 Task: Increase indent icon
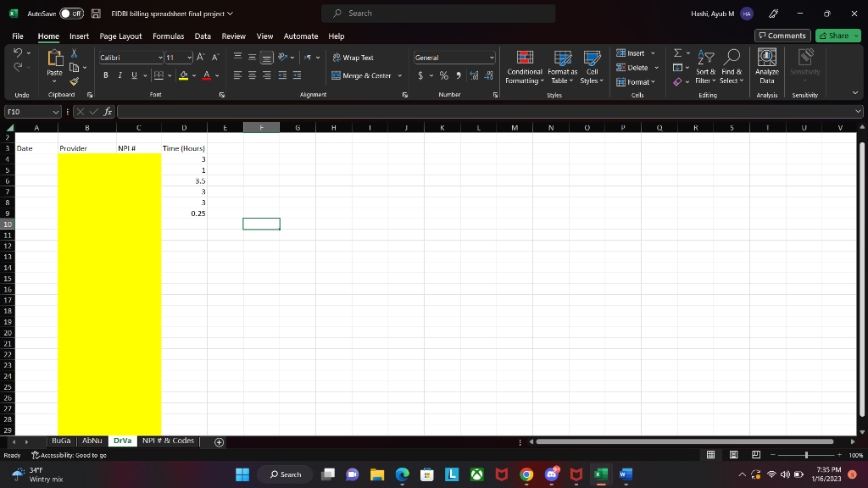click(298, 75)
